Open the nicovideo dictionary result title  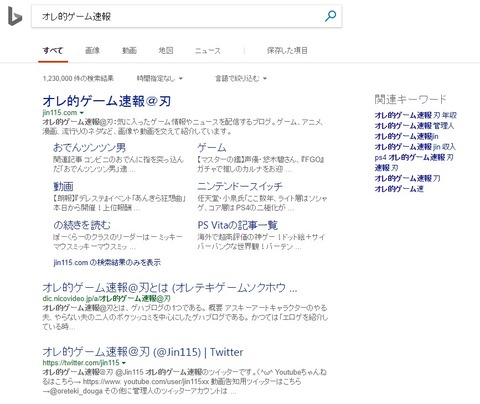(x=170, y=287)
